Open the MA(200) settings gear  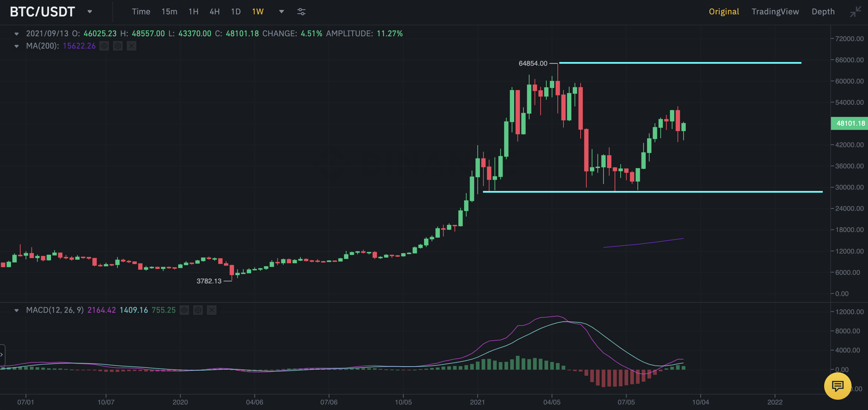[x=118, y=46]
